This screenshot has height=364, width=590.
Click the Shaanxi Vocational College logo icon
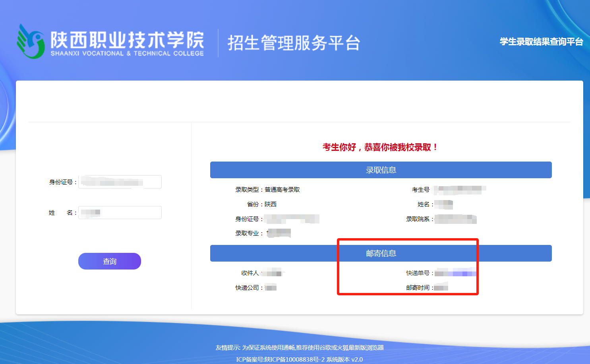coord(30,41)
